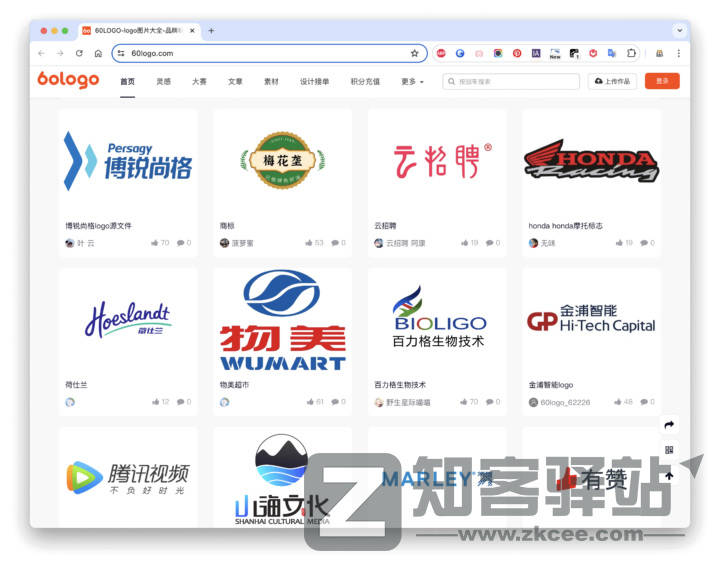Screen dimensions: 720x567
Task: Open the 素材 navigation item
Action: coord(271,82)
